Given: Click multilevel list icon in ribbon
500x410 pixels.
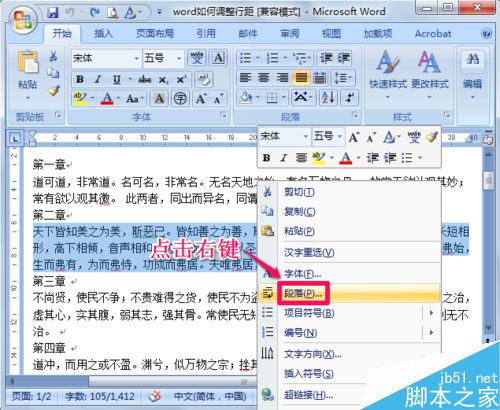Looking at the screenshot, I should (299, 58).
